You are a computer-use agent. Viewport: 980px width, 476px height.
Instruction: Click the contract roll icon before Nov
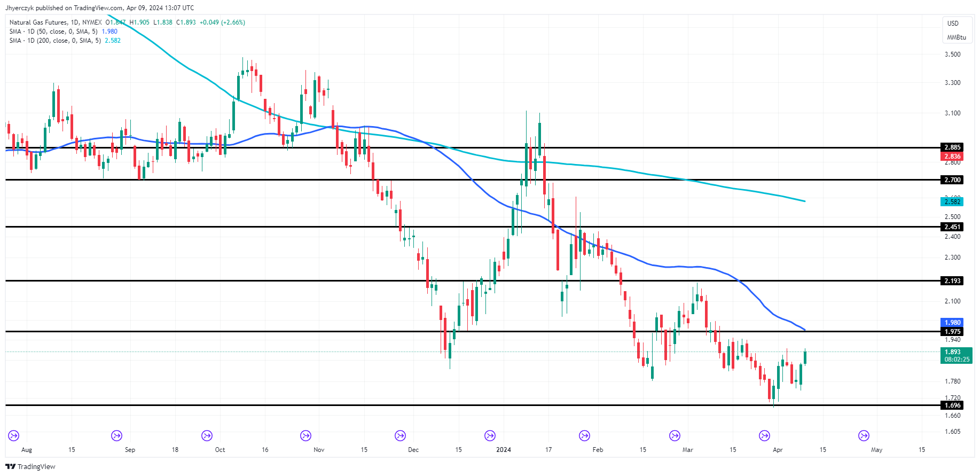305,436
